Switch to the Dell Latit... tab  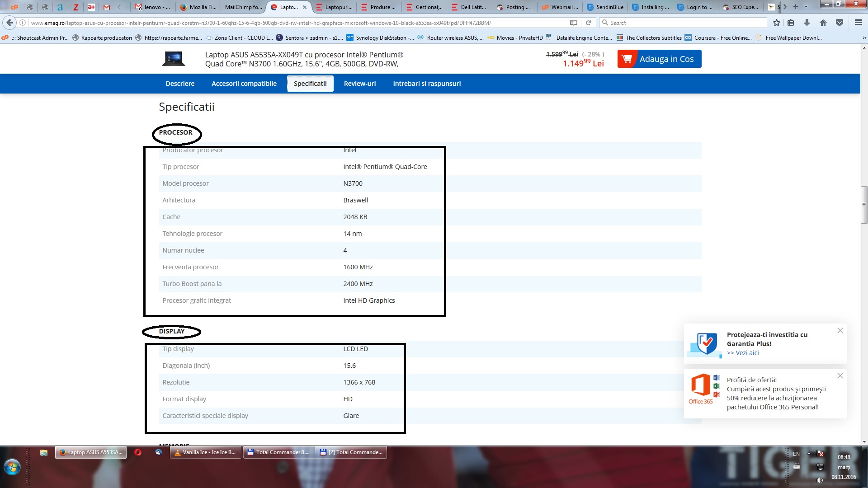(x=469, y=7)
